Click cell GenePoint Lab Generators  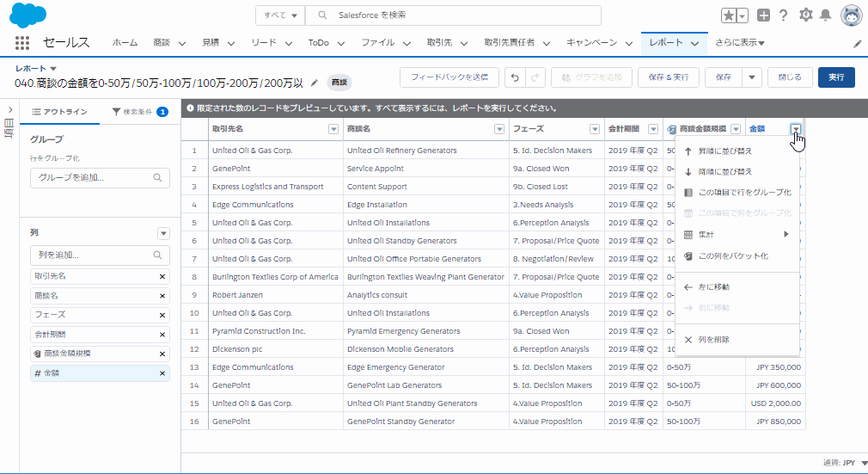425,385
